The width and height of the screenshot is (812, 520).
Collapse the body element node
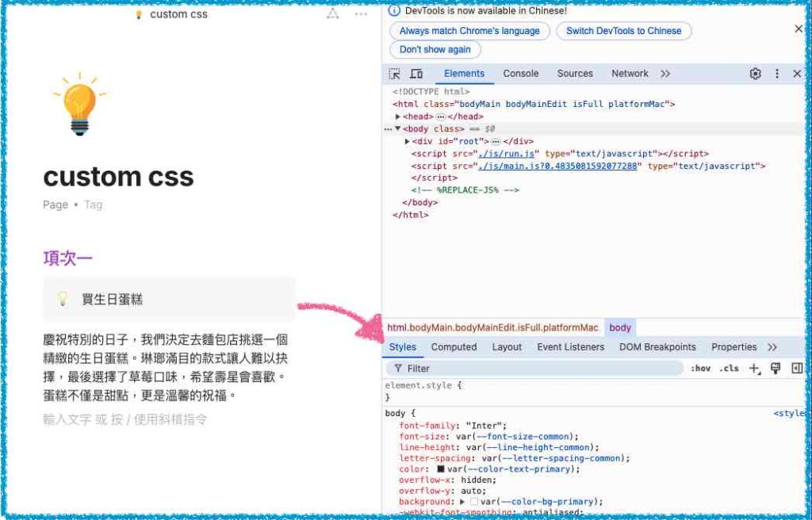398,128
